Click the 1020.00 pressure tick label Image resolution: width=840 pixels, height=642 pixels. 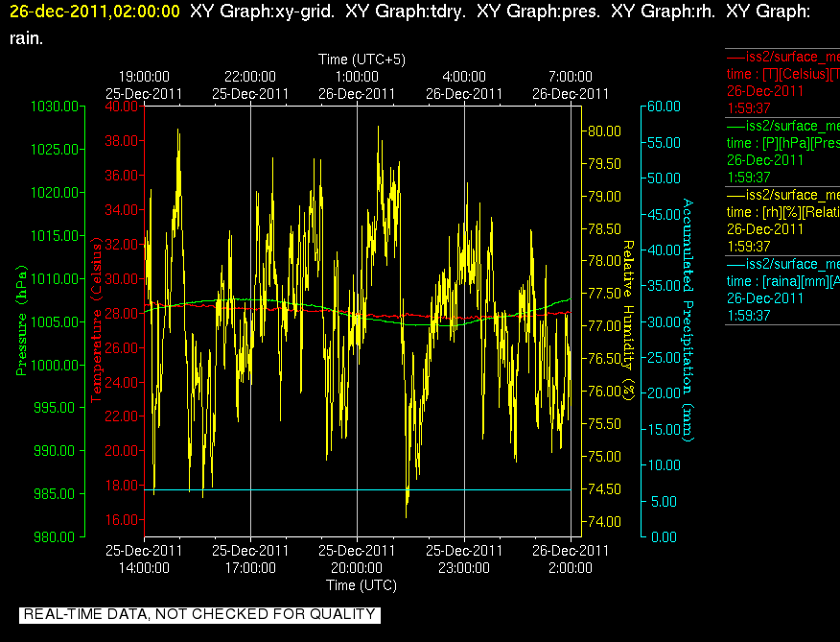[x=55, y=193]
